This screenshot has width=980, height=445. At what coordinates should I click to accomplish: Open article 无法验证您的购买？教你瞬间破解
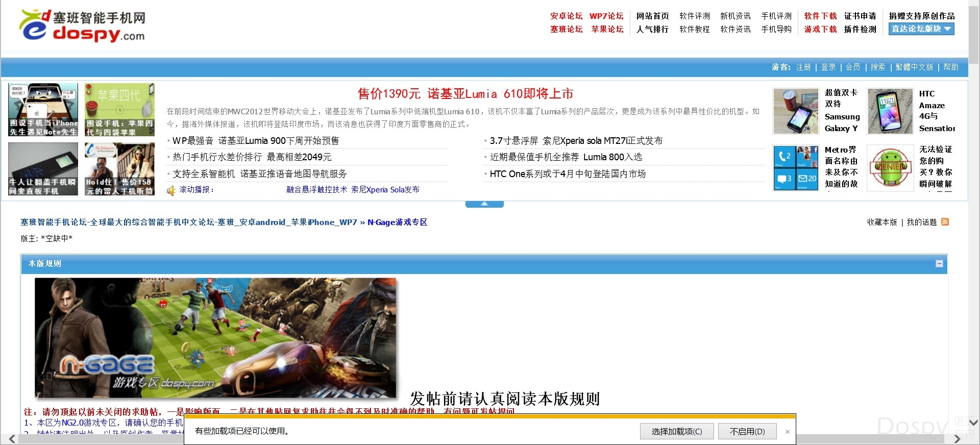coord(936,167)
